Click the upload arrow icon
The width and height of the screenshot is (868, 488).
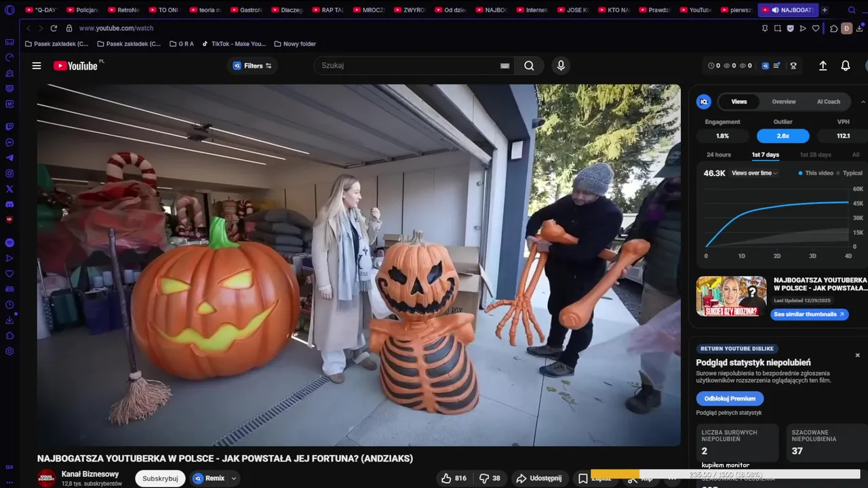tap(823, 66)
